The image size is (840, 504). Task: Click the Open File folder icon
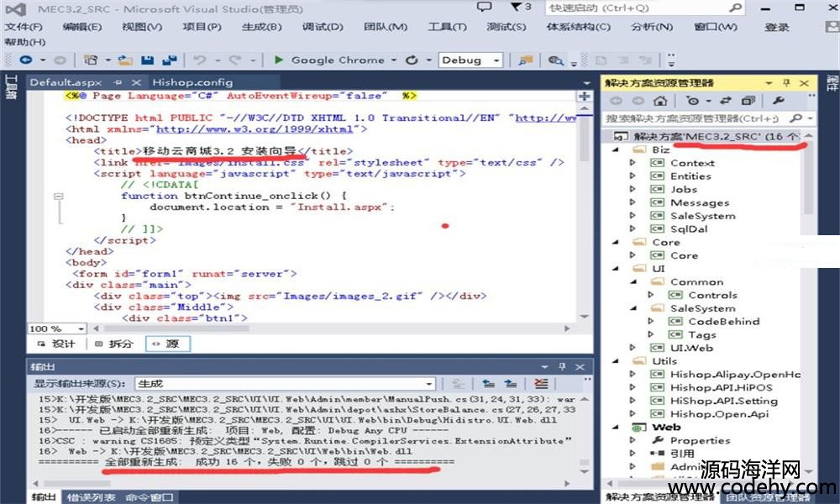[x=125, y=60]
